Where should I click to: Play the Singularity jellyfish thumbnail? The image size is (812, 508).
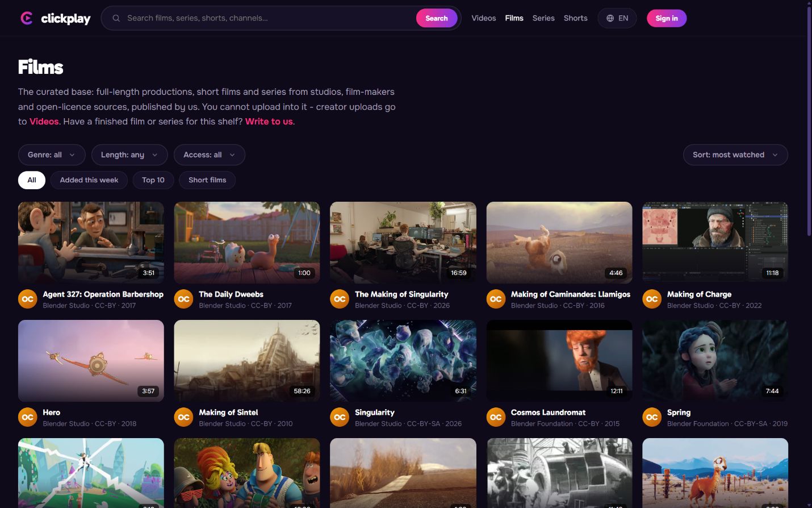[403, 361]
